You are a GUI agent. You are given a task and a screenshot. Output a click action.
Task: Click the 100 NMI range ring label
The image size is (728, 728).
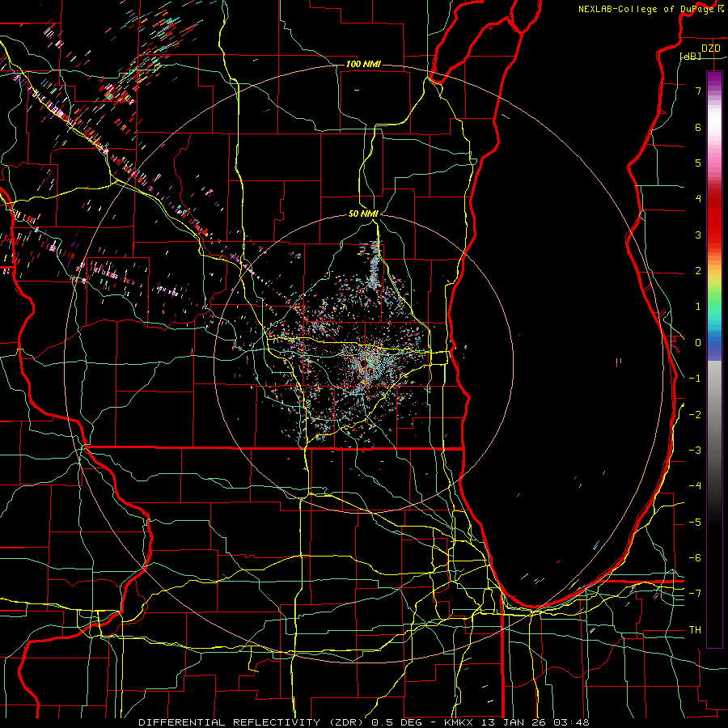[x=363, y=64]
